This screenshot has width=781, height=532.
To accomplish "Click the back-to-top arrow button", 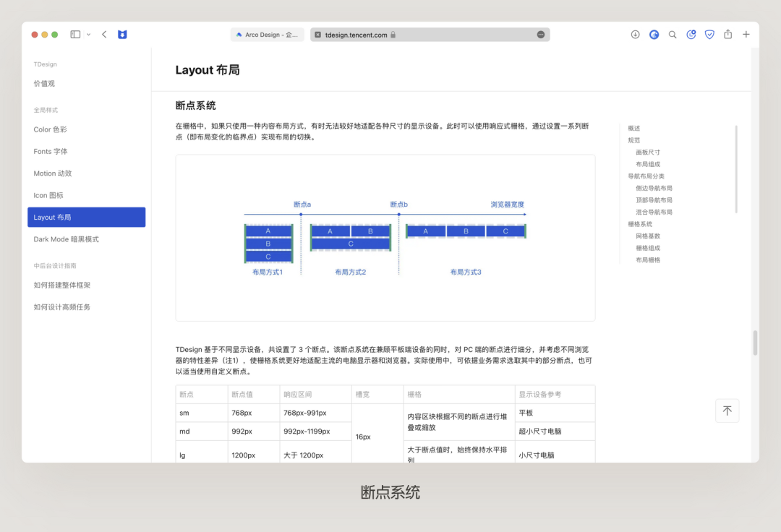I will (727, 411).
